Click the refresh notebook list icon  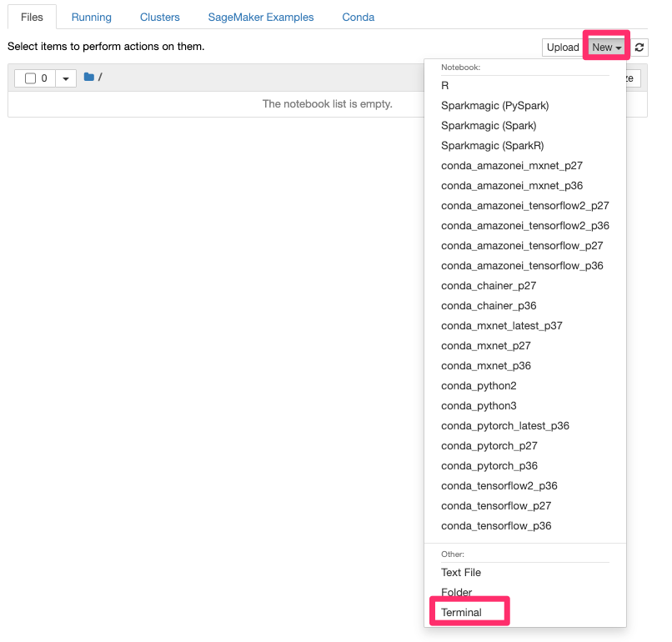coord(639,48)
